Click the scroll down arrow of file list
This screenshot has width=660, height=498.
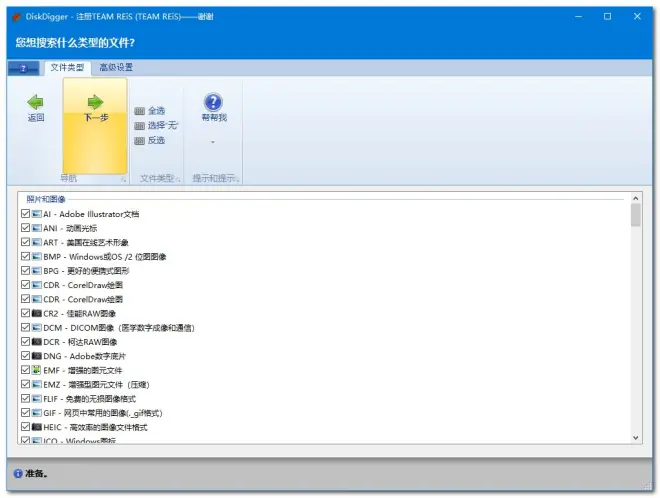coord(636,438)
